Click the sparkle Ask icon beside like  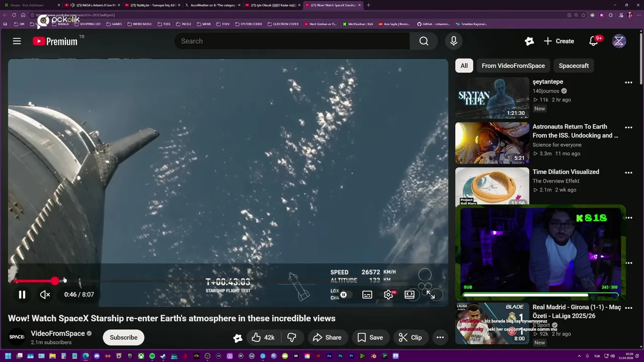238,338
